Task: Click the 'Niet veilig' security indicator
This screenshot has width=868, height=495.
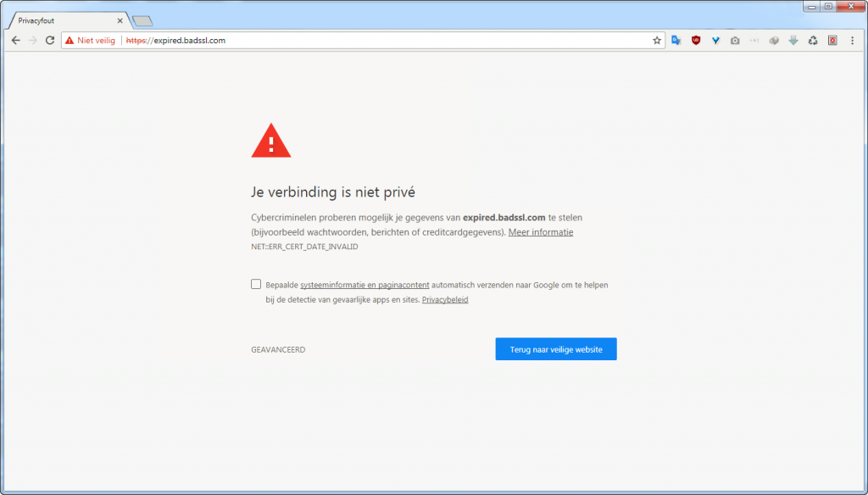Action: 90,40
